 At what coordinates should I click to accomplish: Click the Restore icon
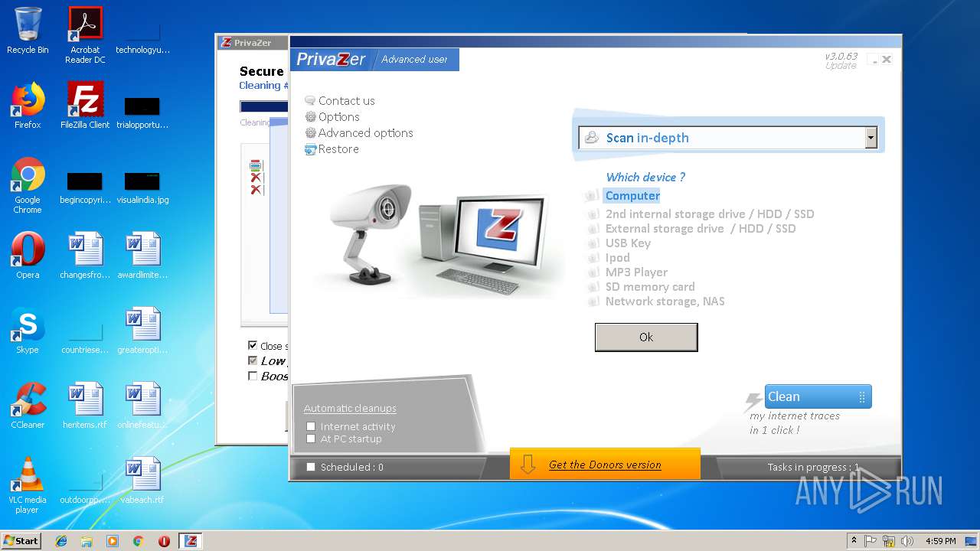coord(310,148)
